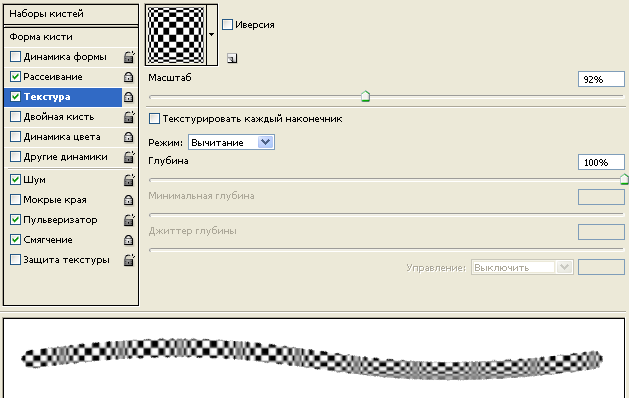629x398 pixels.
Task: Uncheck the Текстура checkbox
Action: (15, 97)
